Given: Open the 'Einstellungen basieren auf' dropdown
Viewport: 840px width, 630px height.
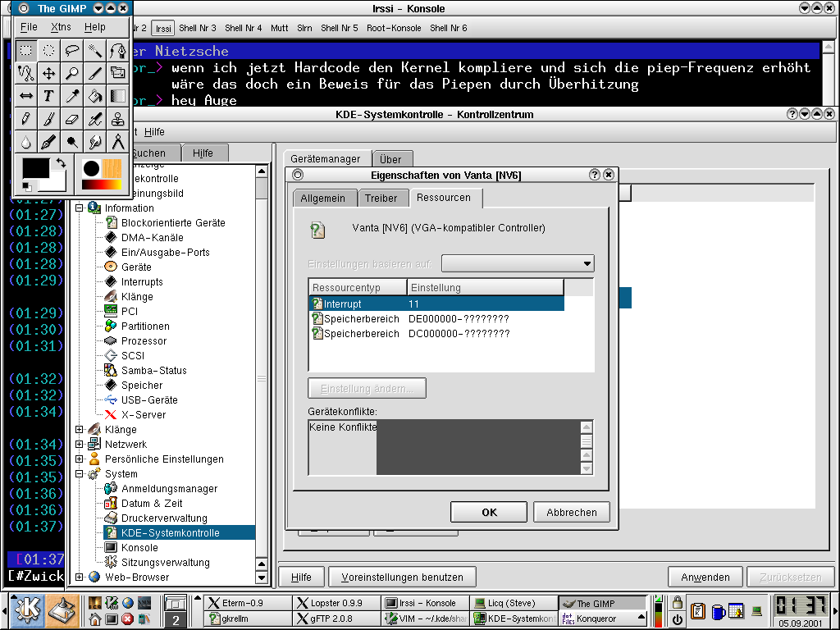Looking at the screenshot, I should click(x=518, y=263).
